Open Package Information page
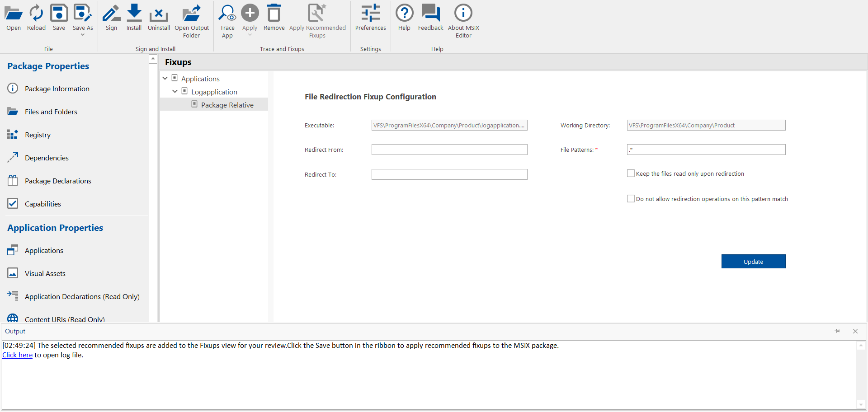868x412 pixels. point(57,89)
